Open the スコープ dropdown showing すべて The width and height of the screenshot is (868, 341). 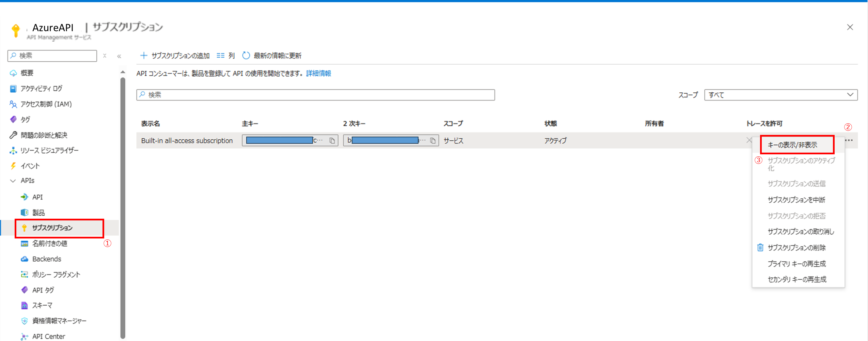pos(780,95)
